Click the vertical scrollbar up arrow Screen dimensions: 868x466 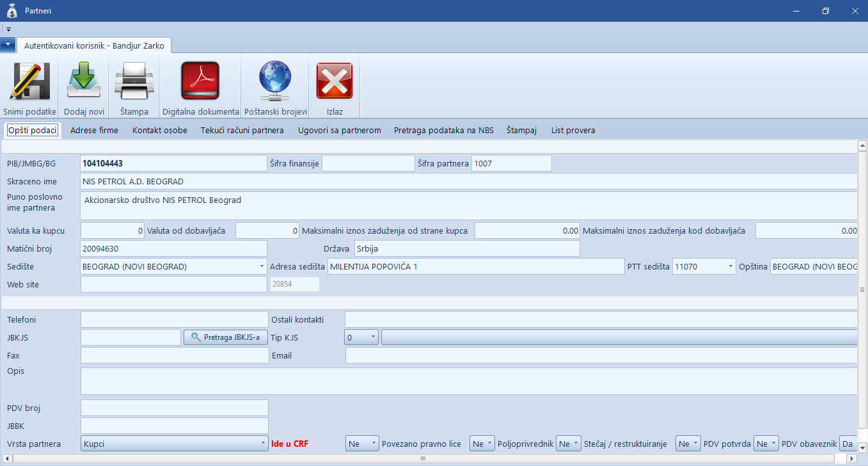(x=862, y=147)
